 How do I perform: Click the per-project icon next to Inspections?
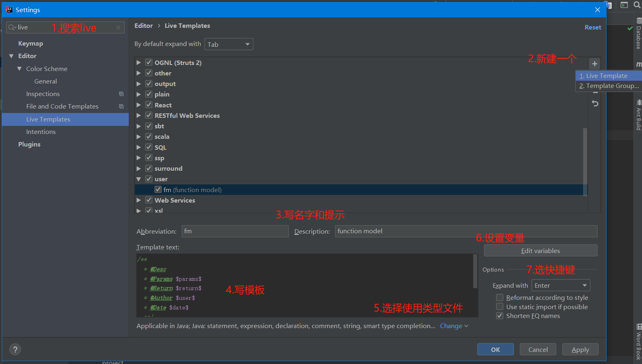[x=121, y=94]
